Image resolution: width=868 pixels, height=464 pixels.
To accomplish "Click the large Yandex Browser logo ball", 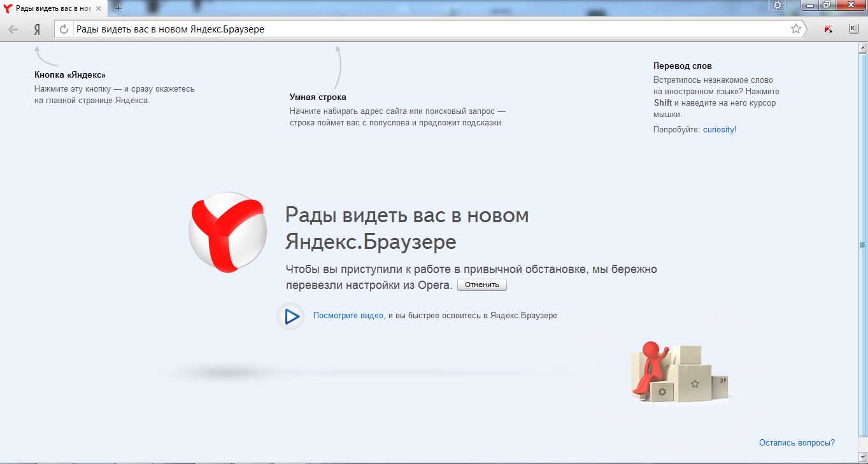I will coord(228,233).
